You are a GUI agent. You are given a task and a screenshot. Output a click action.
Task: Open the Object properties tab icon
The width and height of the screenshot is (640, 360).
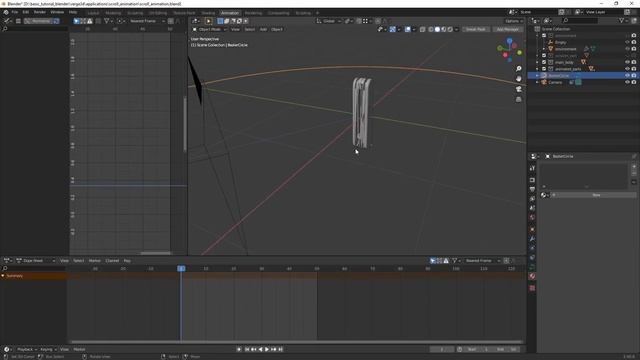click(532, 229)
